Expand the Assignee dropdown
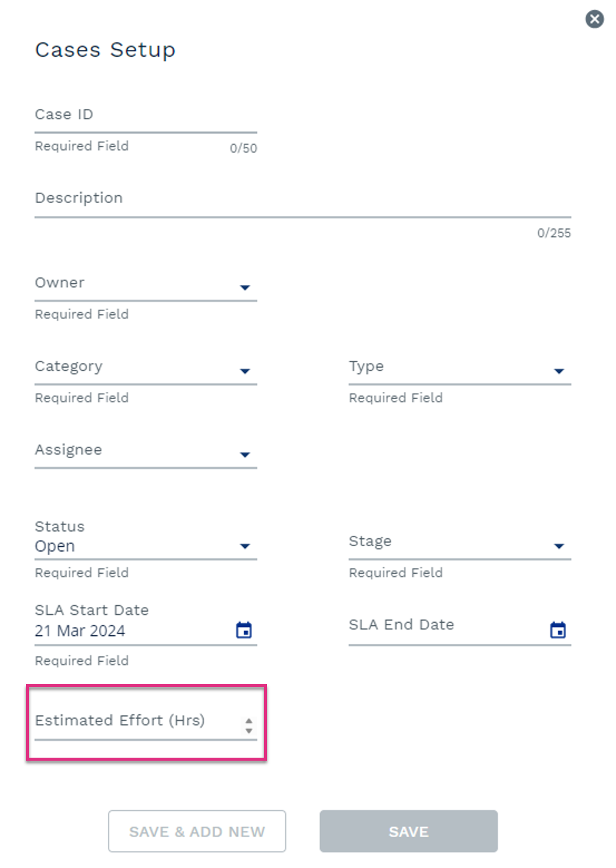This screenshot has width=616, height=868. click(x=245, y=454)
